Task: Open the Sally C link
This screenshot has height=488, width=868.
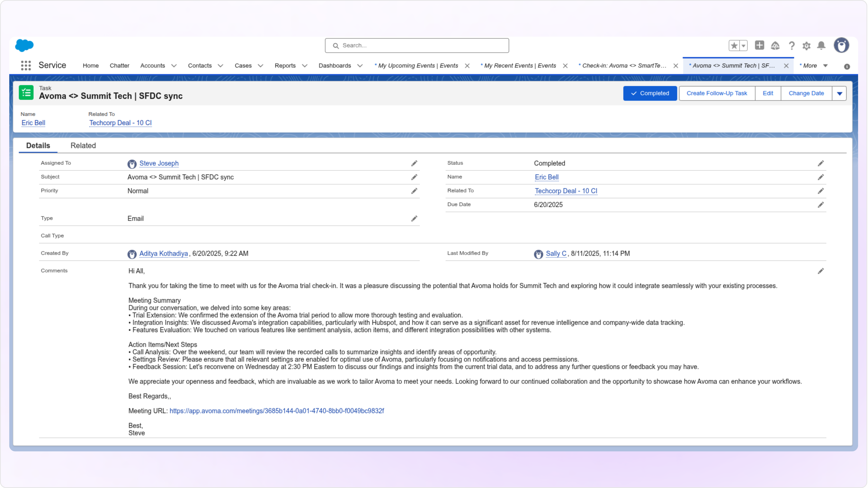Action: (556, 254)
